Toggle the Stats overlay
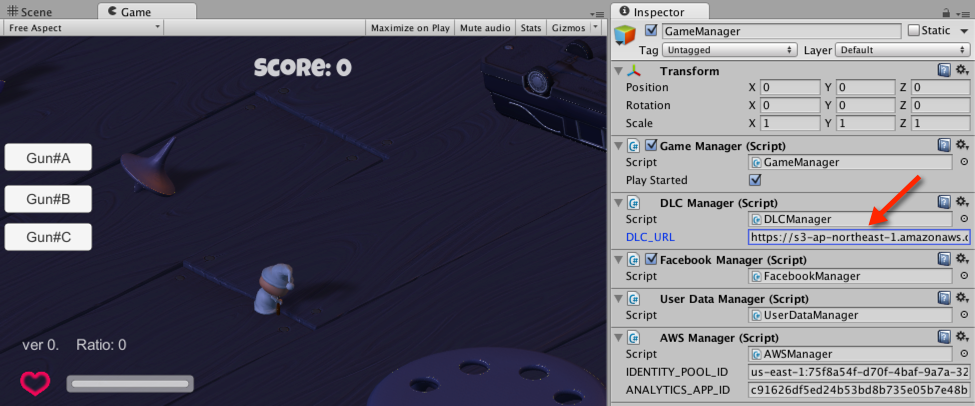The width and height of the screenshot is (975, 406). [x=530, y=27]
